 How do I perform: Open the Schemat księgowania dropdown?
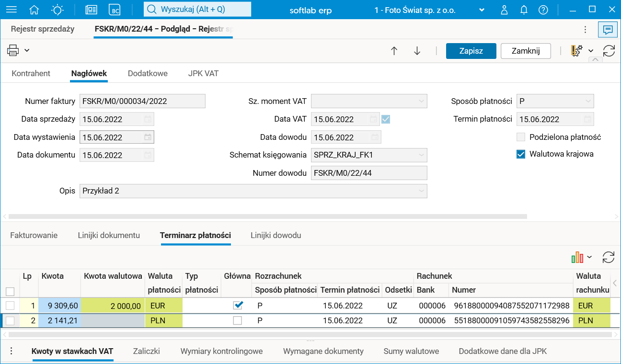coord(421,155)
